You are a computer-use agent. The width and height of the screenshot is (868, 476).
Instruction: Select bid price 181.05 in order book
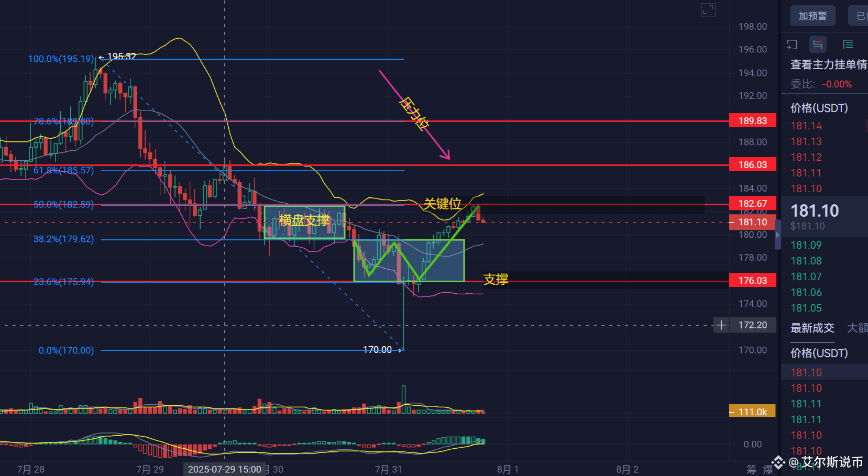[806, 308]
